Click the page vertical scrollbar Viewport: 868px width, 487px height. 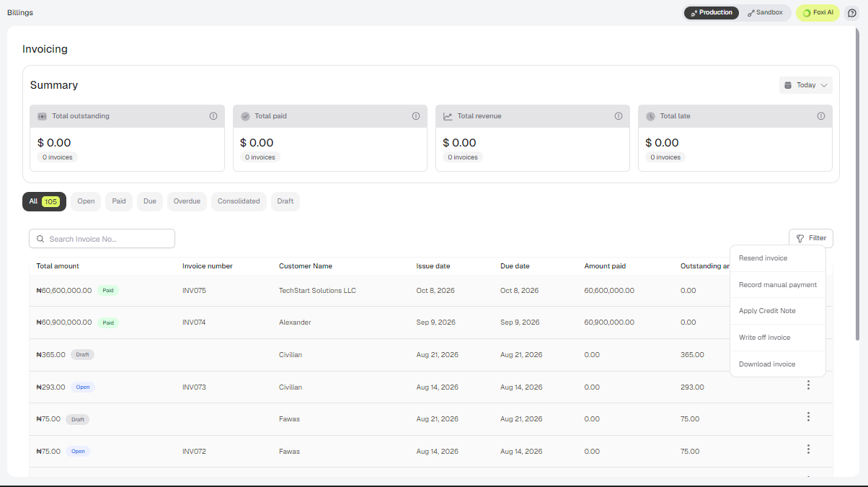856,184
